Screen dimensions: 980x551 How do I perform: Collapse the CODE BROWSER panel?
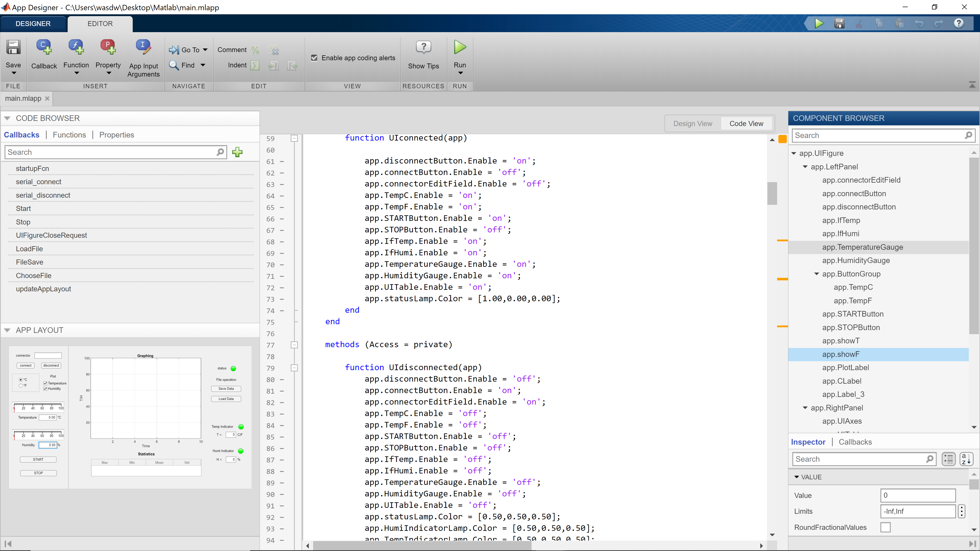[7, 118]
